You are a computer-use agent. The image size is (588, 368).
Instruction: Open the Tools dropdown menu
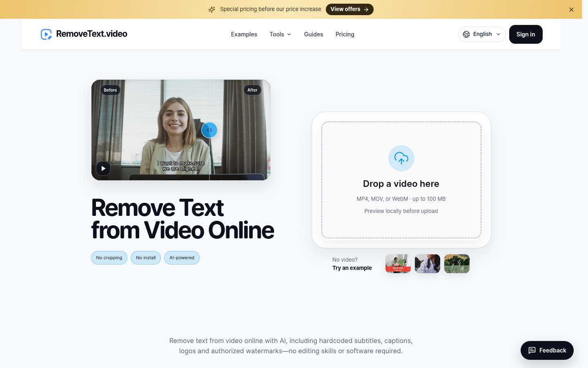(x=281, y=34)
